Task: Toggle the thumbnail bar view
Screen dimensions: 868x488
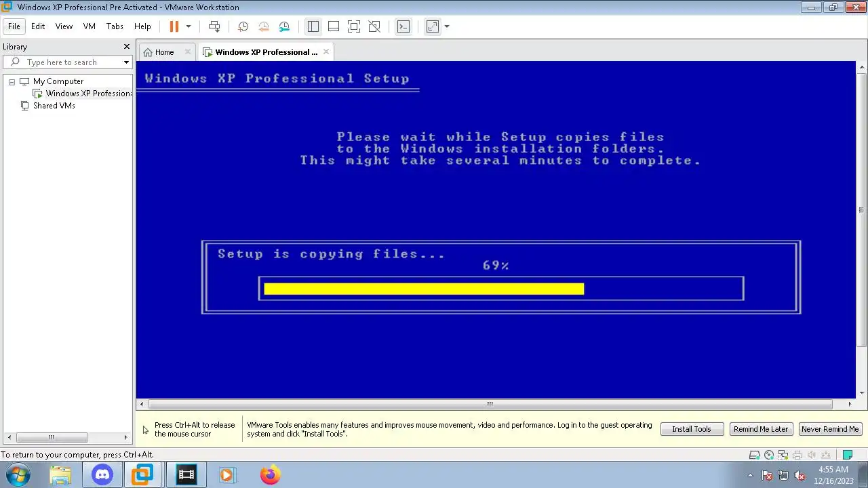Action: [x=333, y=26]
